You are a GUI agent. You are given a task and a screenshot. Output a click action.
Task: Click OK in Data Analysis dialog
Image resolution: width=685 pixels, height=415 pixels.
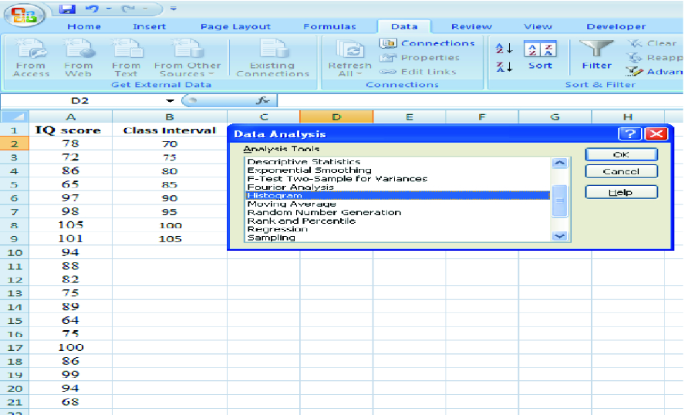coord(621,155)
